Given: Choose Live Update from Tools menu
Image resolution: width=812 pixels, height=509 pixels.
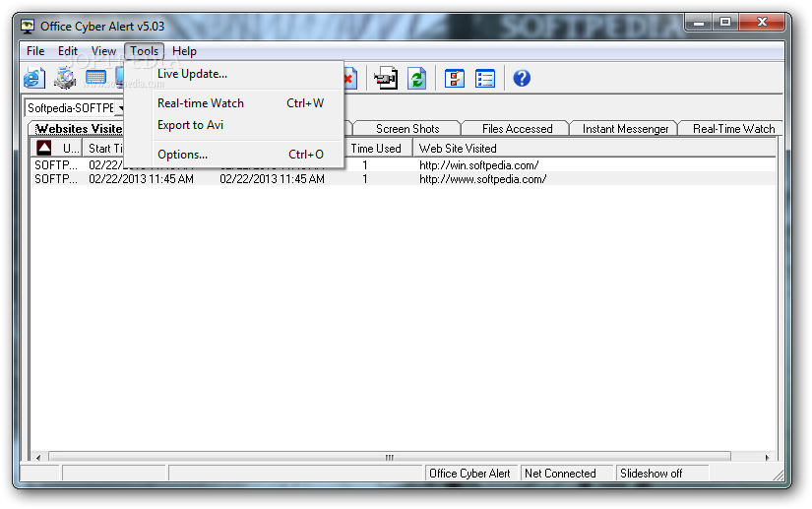Looking at the screenshot, I should [192, 74].
